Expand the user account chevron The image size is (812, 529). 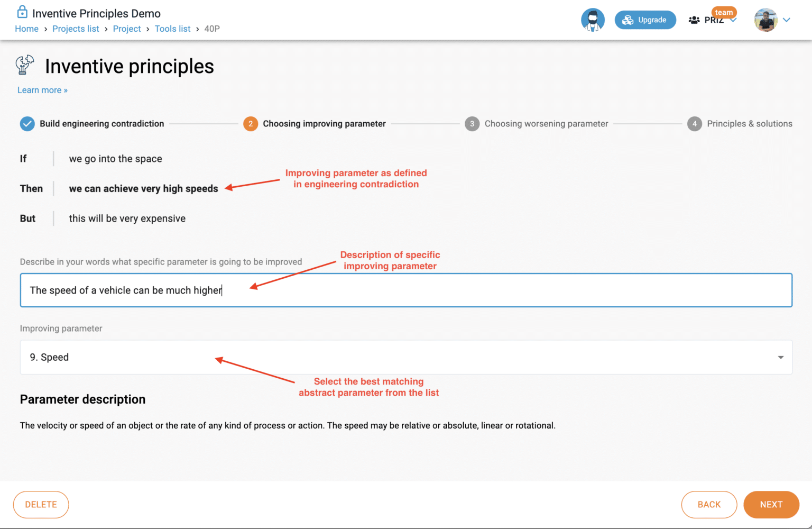(x=787, y=20)
